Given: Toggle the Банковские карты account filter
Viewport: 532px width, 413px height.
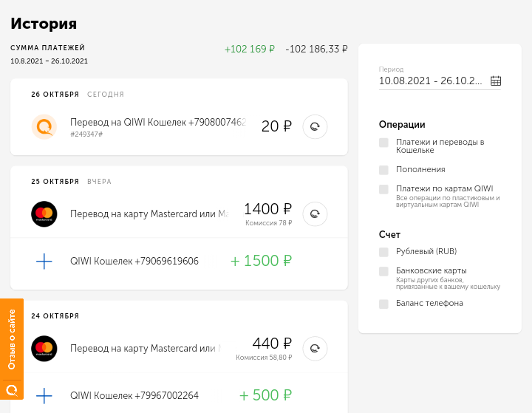Looking at the screenshot, I should click(383, 271).
